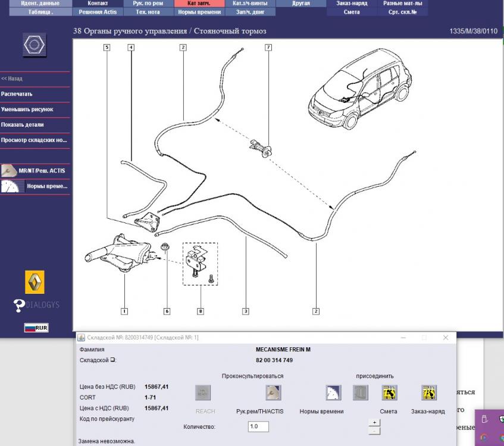
Task: Select callout number 7 in diagram
Action: [268, 48]
